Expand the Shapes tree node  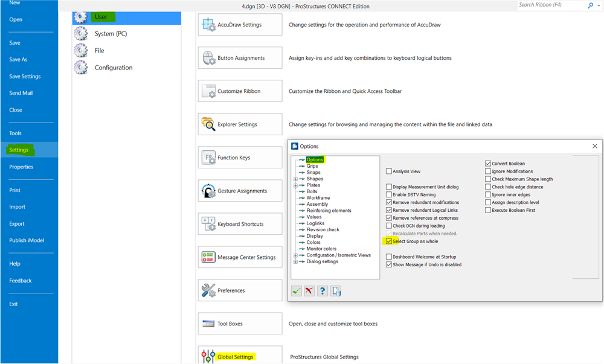(295, 179)
